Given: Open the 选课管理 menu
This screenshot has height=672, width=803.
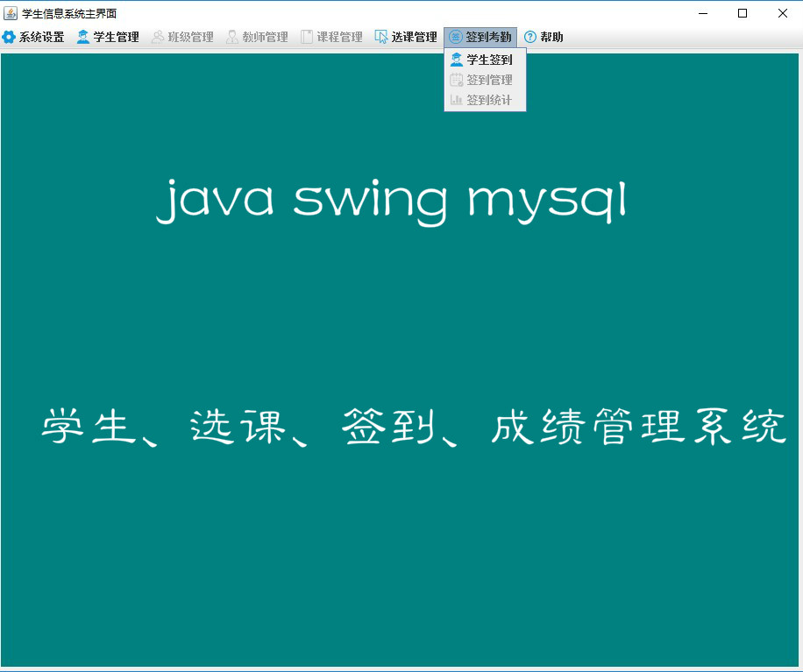Looking at the screenshot, I should pos(406,37).
